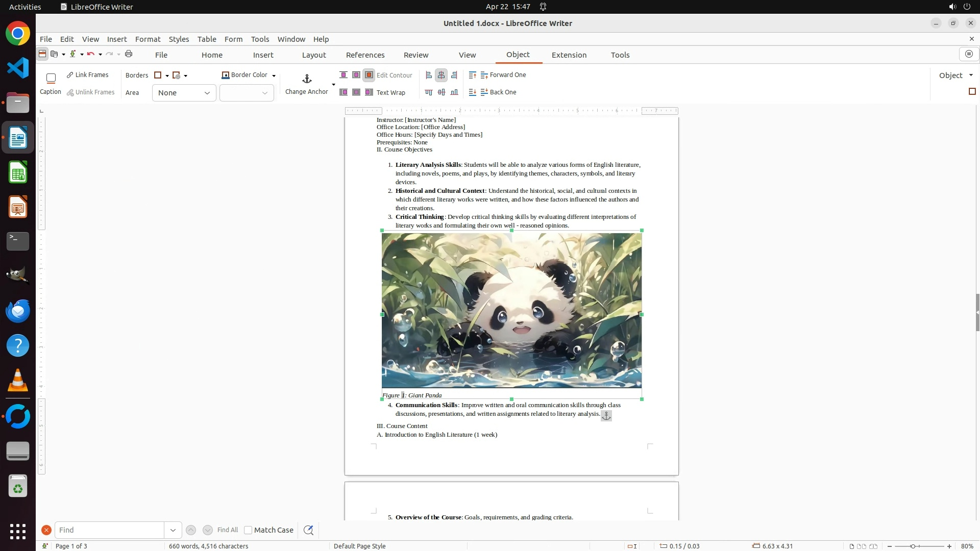Click Find and Replace icon in find bar
This screenshot has height=551, width=980.
tap(308, 530)
